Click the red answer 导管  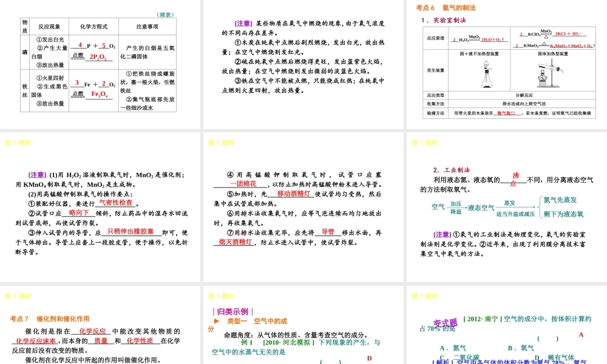click(328, 232)
